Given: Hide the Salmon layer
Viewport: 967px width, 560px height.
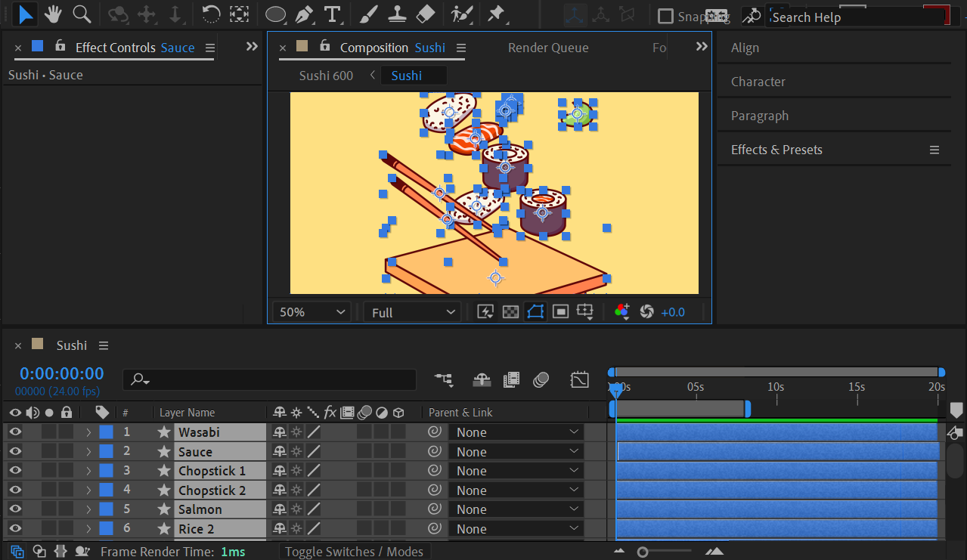Looking at the screenshot, I should (14, 509).
